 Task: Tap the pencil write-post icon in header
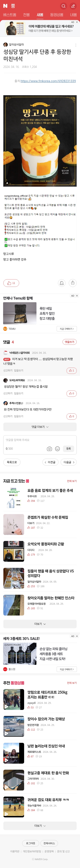(x=73, y=6)
